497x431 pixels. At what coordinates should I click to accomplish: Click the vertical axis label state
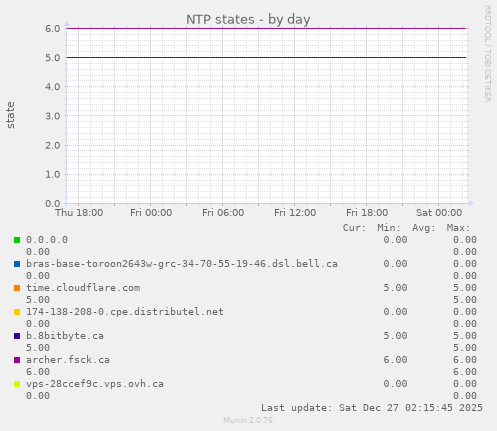(10, 115)
